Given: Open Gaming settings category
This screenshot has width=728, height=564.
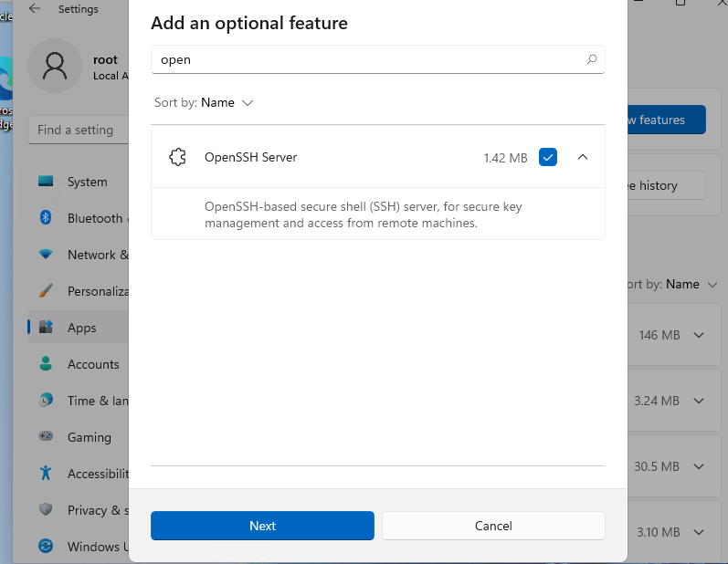Looking at the screenshot, I should [x=78, y=437].
